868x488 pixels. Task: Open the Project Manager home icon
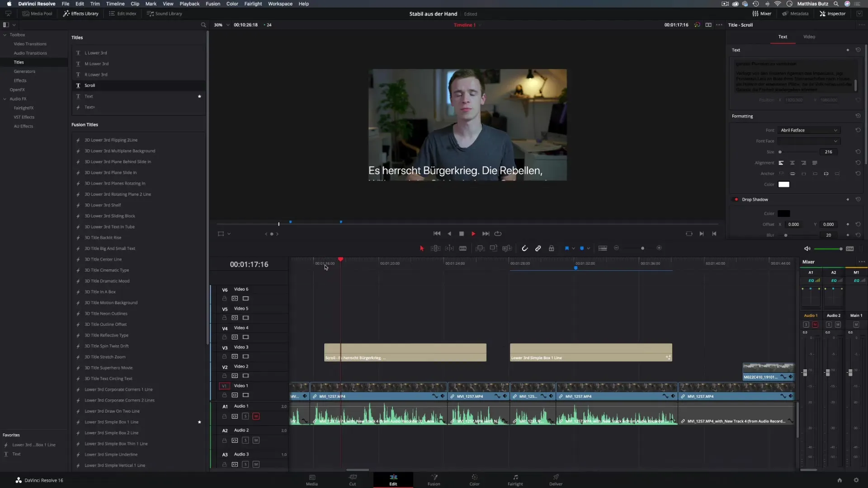click(839, 480)
